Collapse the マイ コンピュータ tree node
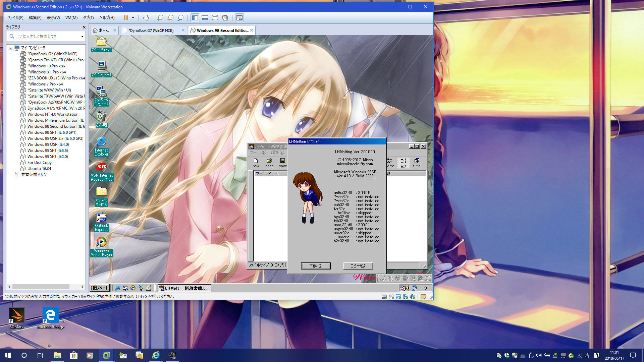 tap(11, 48)
